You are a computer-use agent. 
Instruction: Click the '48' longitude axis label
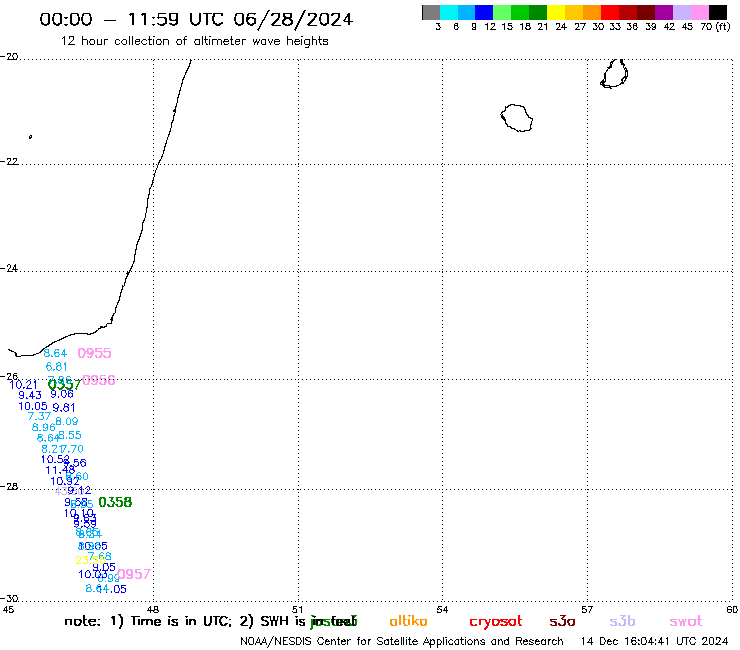pos(153,609)
